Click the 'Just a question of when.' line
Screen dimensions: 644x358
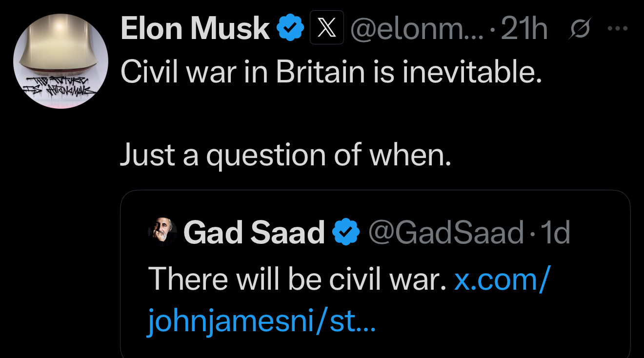285,156
